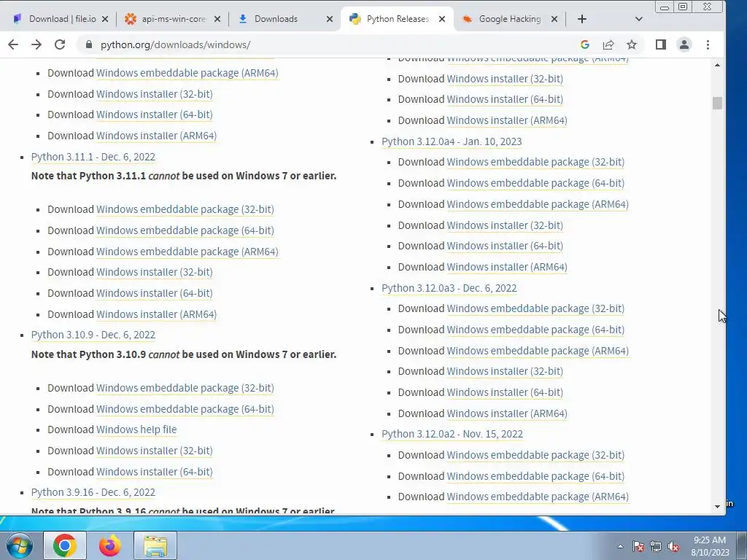Open a new tab with plus button
The height and width of the screenshot is (560, 747).
pos(581,19)
